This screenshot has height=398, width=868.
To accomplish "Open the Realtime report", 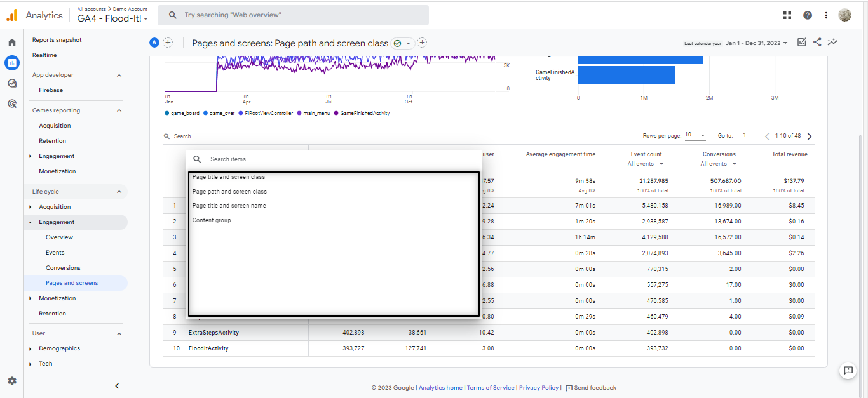I will coord(44,55).
